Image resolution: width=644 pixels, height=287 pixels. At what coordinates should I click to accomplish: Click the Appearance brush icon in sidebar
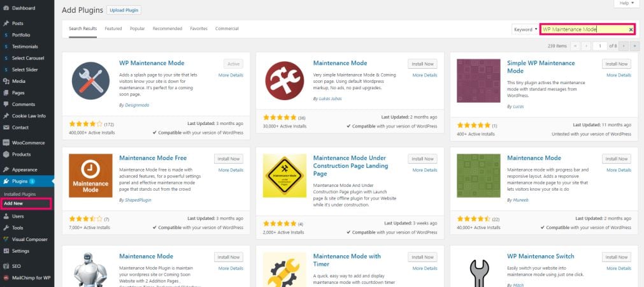coord(6,170)
